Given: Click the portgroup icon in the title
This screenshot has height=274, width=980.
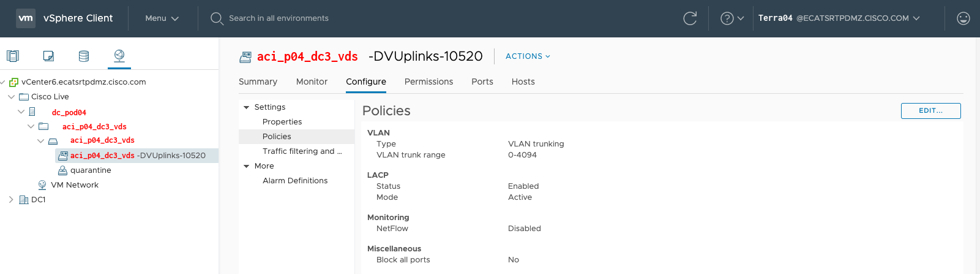Looking at the screenshot, I should pyautogui.click(x=245, y=57).
